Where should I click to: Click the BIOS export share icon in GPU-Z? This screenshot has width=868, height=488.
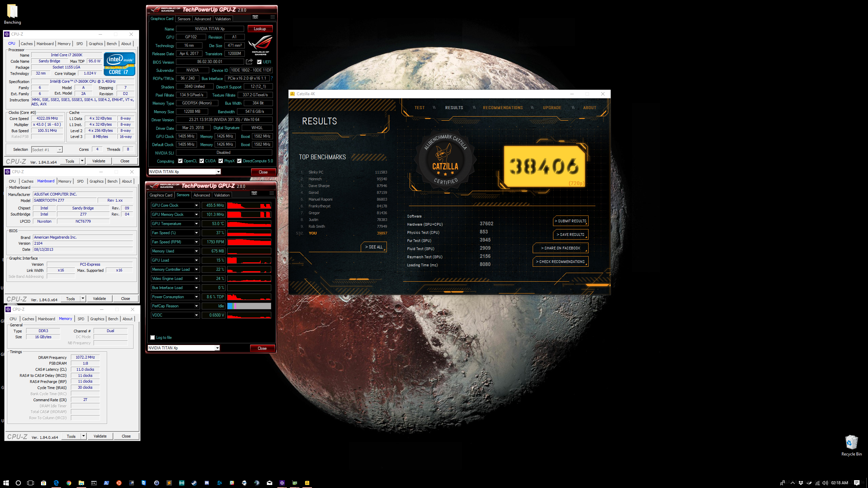[250, 62]
